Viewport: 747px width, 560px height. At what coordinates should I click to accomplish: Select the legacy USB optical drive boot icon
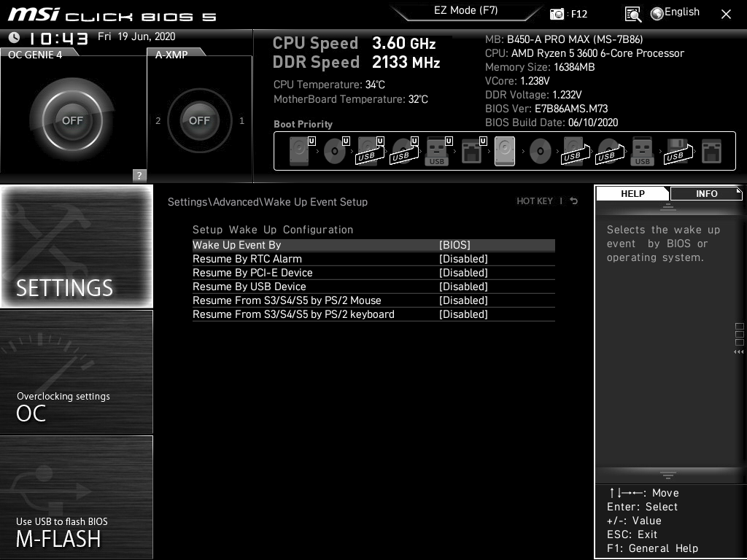coord(611,151)
